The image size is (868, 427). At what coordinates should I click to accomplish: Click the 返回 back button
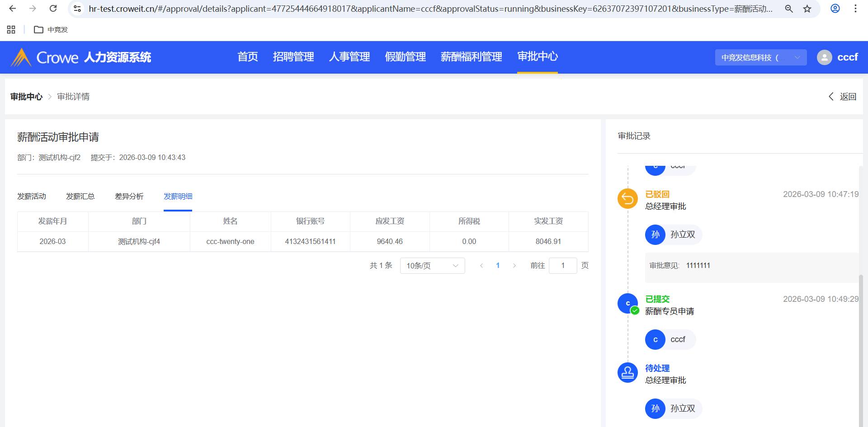point(842,97)
